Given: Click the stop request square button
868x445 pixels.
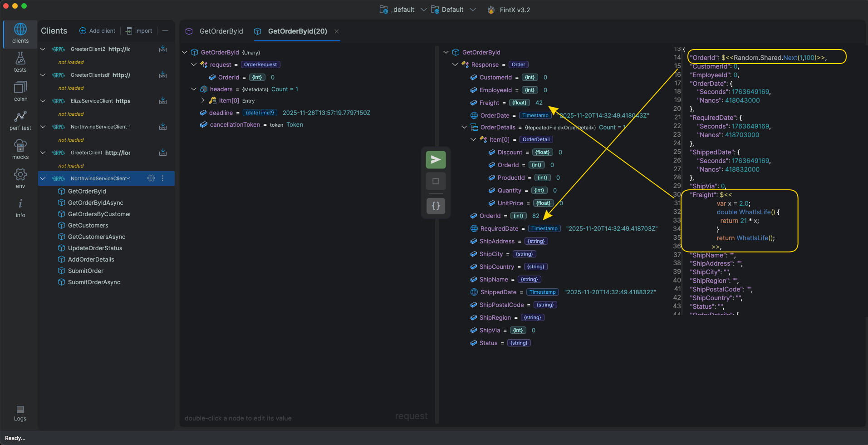Looking at the screenshot, I should pos(436,181).
